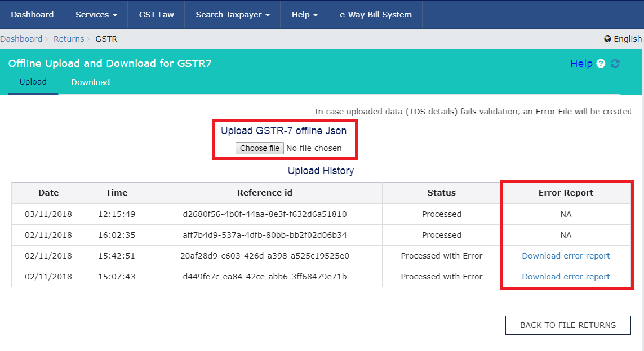
Task: Switch to the Download tab
Action: click(90, 82)
